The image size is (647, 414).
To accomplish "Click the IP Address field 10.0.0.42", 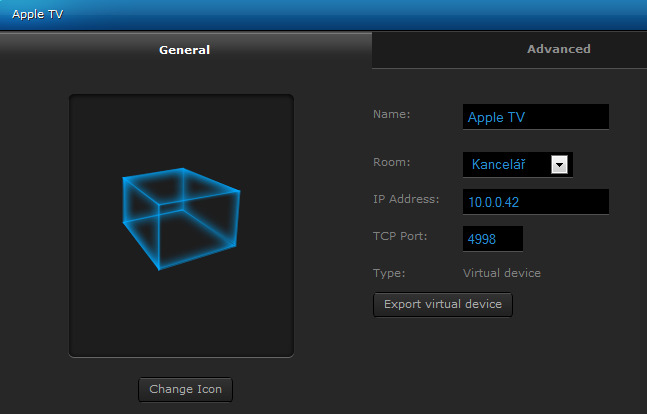I will tap(536, 202).
